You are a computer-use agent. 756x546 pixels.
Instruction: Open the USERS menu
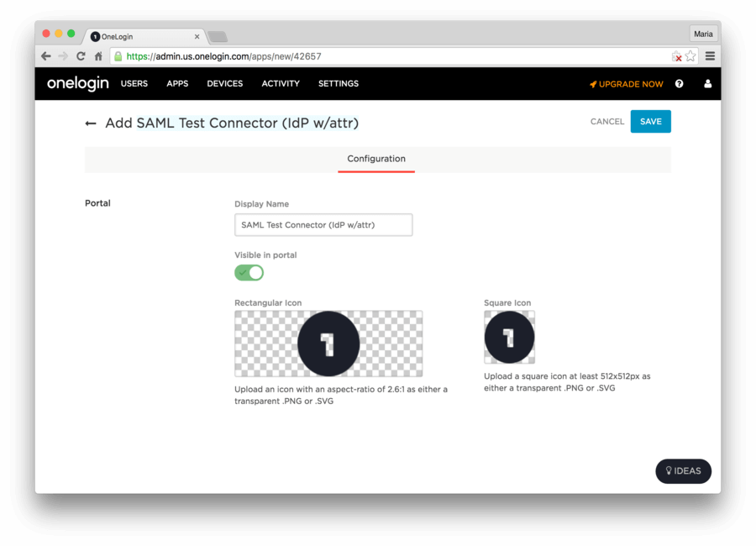(x=134, y=84)
